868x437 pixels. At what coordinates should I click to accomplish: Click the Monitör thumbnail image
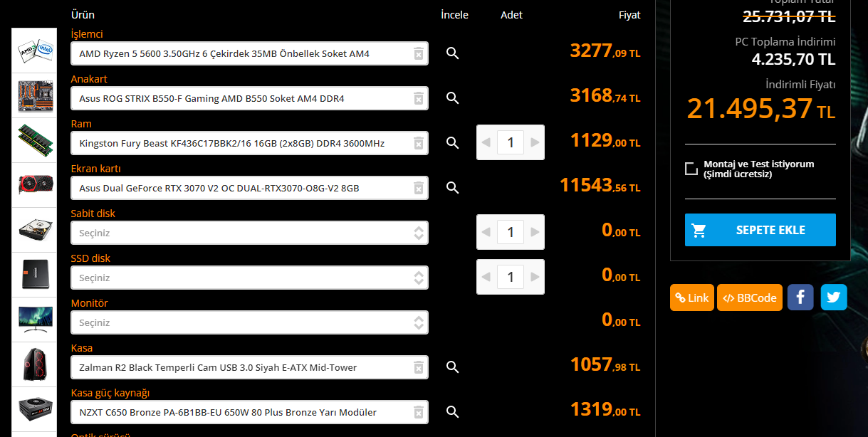tap(36, 320)
